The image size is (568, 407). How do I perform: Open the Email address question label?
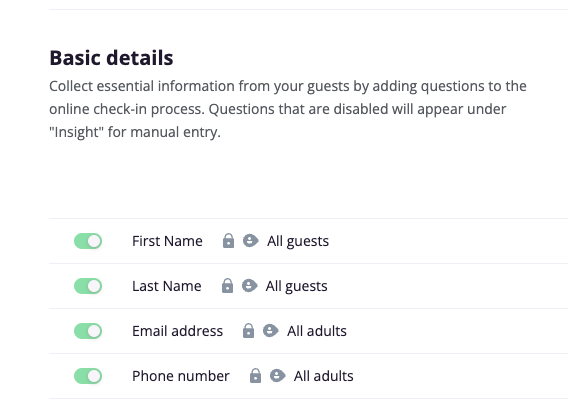[178, 331]
